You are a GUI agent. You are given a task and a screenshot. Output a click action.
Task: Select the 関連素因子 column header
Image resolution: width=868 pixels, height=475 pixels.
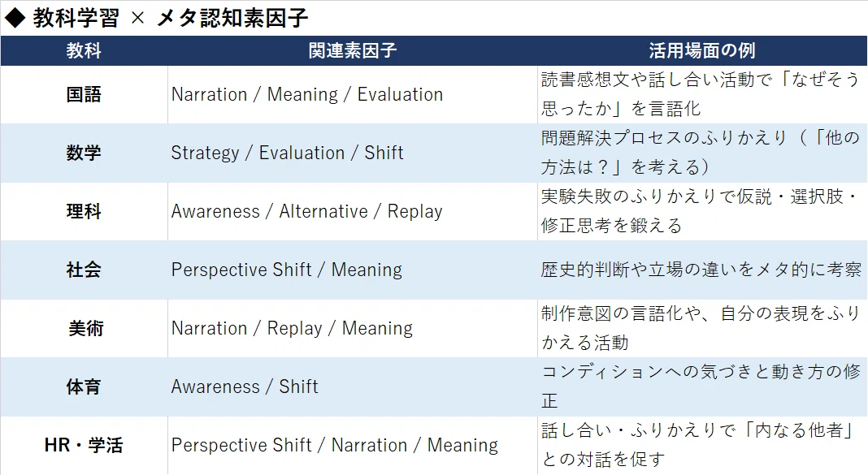[x=352, y=51]
